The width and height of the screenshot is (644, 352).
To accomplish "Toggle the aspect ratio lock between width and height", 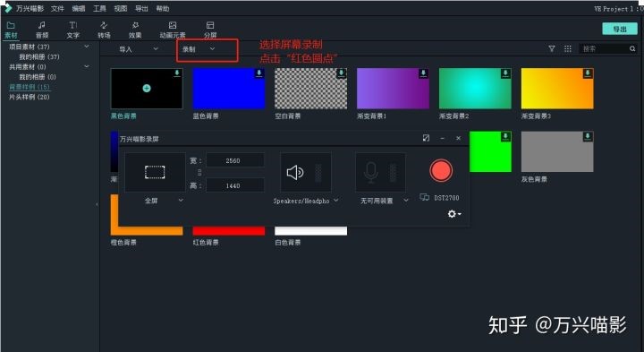I will pyautogui.click(x=200, y=173).
